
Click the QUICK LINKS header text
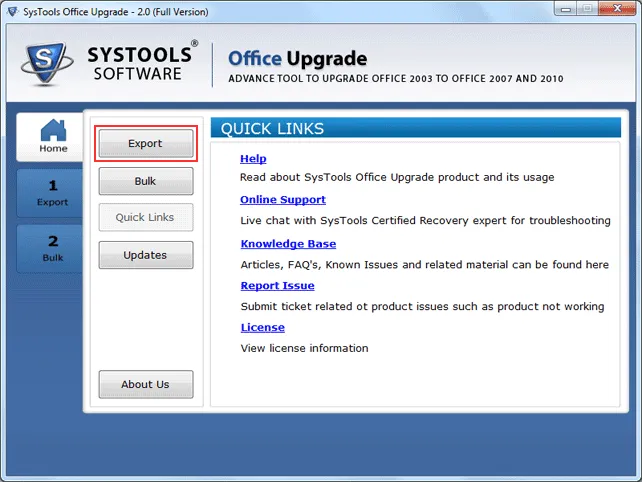click(x=272, y=129)
